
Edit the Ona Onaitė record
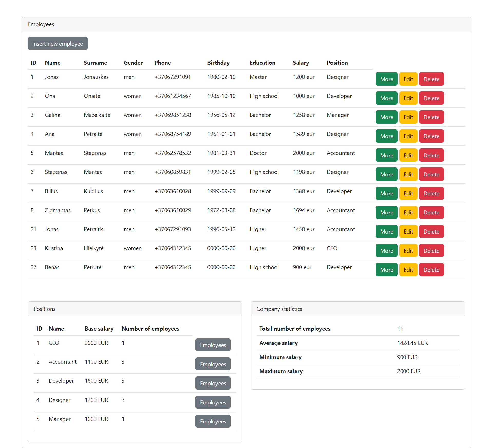408,98
